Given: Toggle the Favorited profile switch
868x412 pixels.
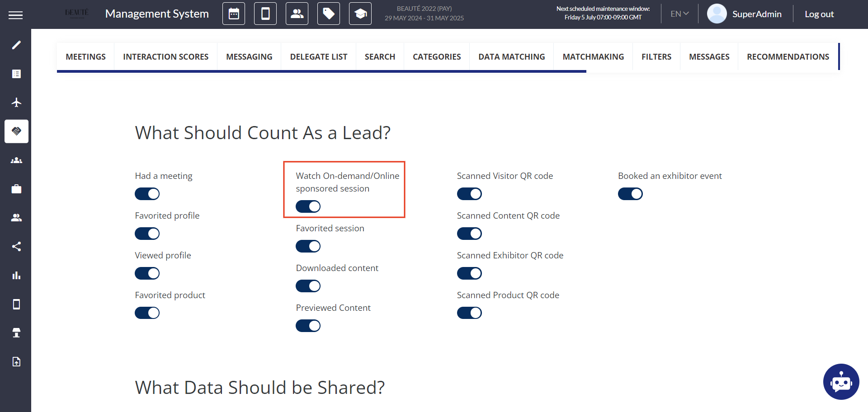Looking at the screenshot, I should 147,234.
